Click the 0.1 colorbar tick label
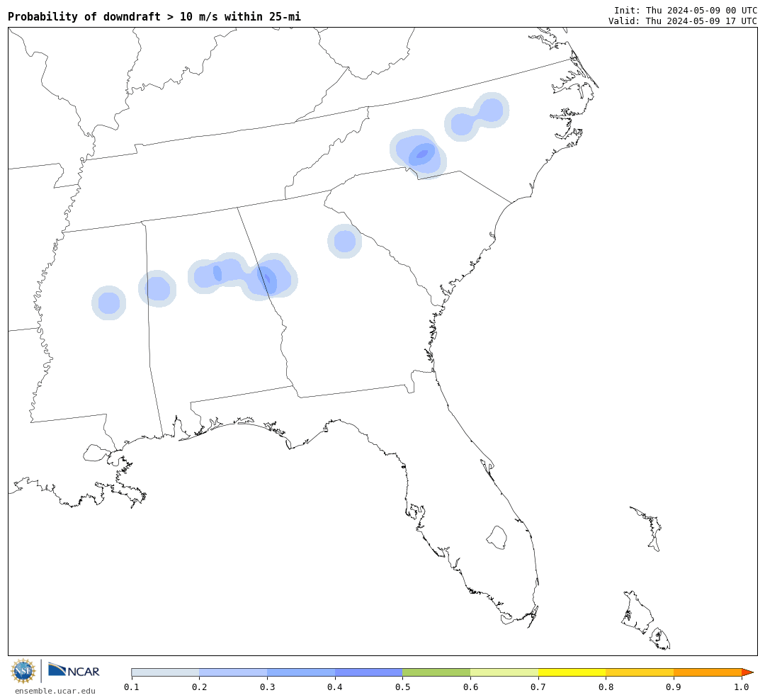This screenshot has height=700, width=765. click(132, 687)
